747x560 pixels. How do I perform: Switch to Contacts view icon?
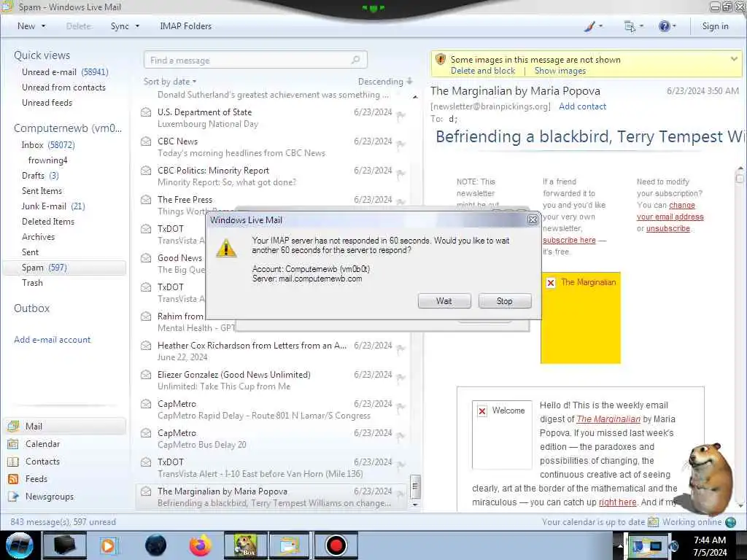13,462
